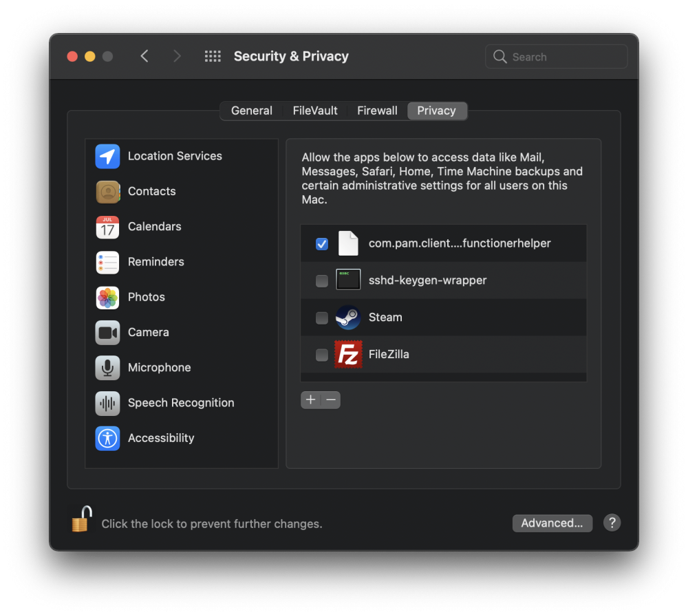The width and height of the screenshot is (688, 616).
Task: Click the Calendars icon showing 17
Action: (x=107, y=227)
